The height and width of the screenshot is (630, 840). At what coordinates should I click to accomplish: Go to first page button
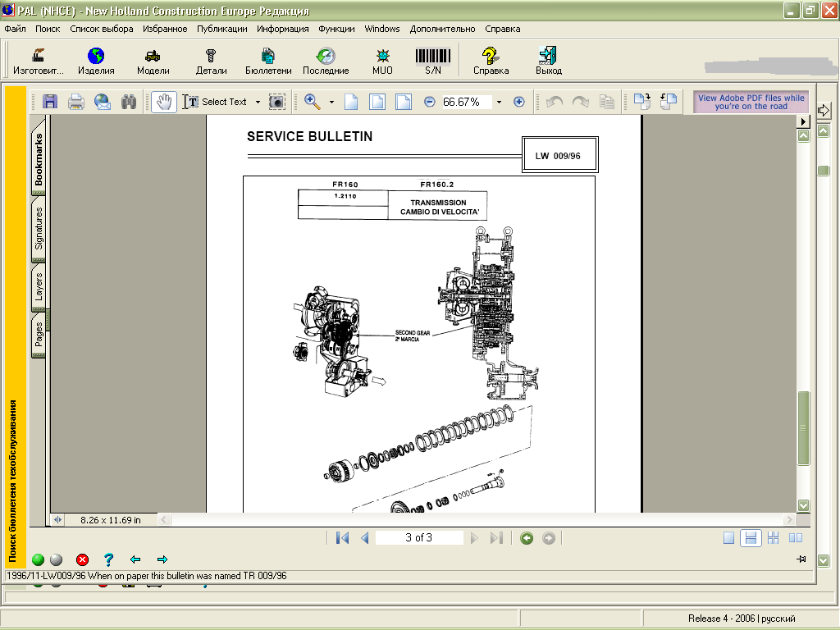pos(342,538)
